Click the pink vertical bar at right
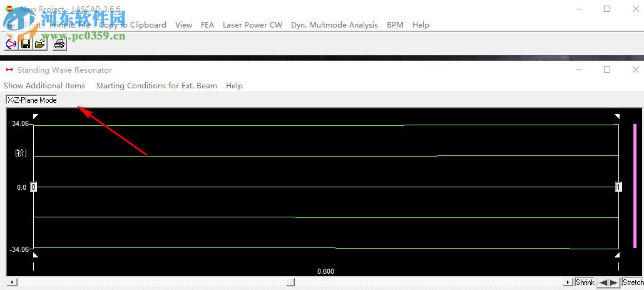Screen dimensions: 644x290 635,186
